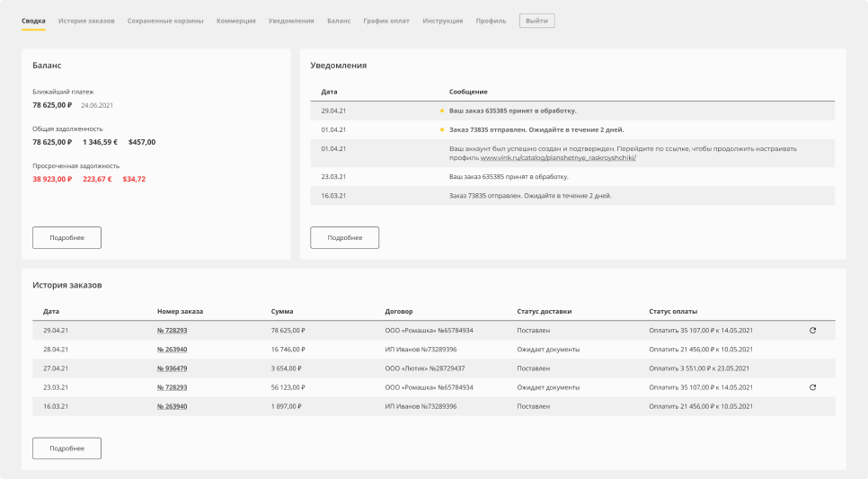Go to the Сохраненные корзины tab
The image size is (868, 479).
(x=165, y=20)
